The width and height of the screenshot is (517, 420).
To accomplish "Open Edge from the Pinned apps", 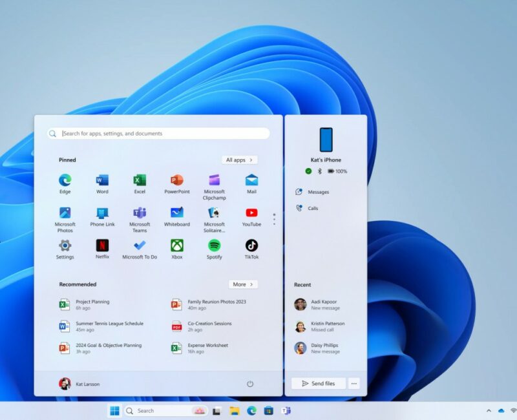I will click(65, 184).
